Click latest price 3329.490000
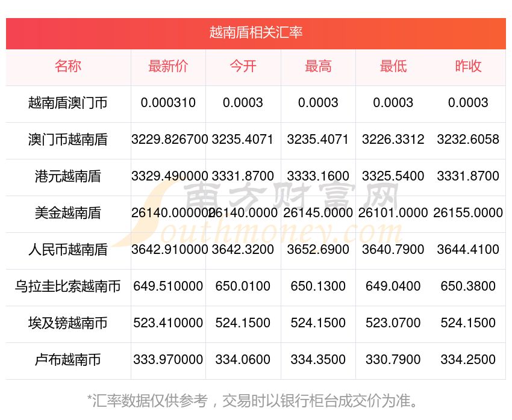This screenshot has height=420, width=512. (x=169, y=176)
